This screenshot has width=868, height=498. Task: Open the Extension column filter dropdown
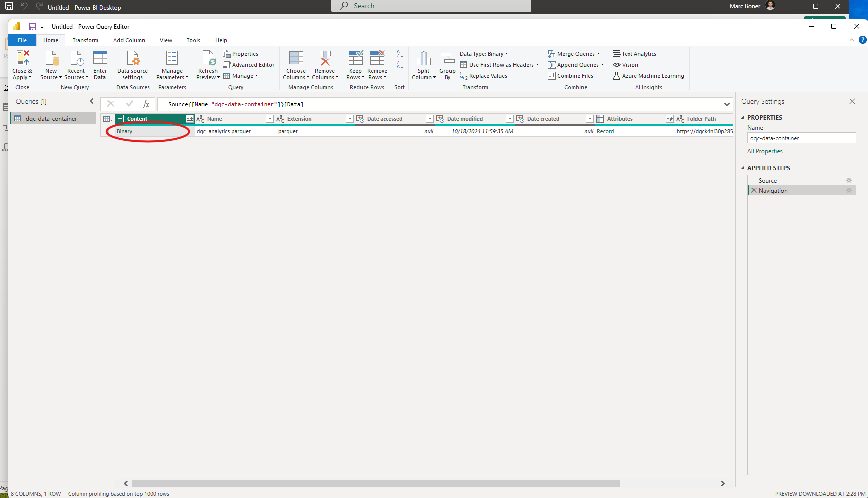point(350,119)
